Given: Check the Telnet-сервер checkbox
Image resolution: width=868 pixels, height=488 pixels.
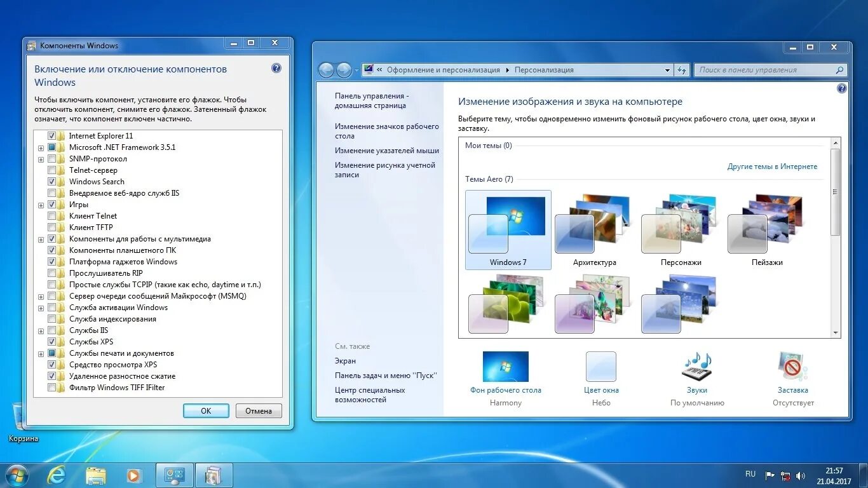Looking at the screenshot, I should 51,170.
